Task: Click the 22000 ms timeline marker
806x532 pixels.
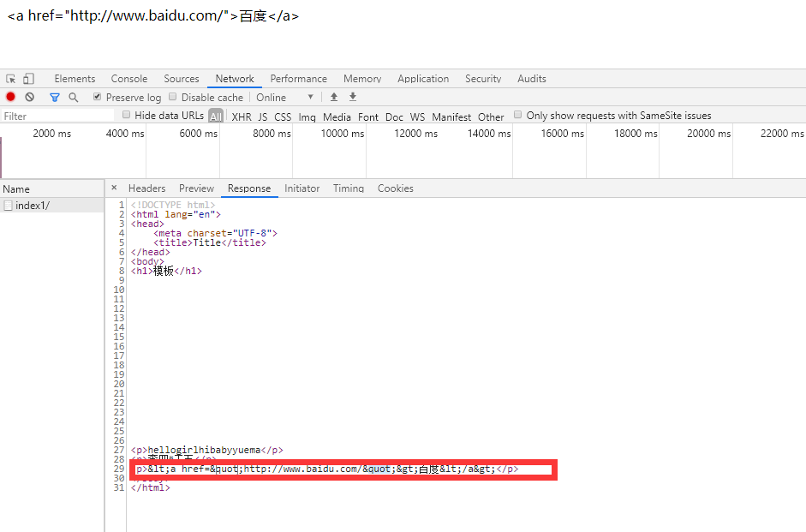Action: click(x=782, y=133)
